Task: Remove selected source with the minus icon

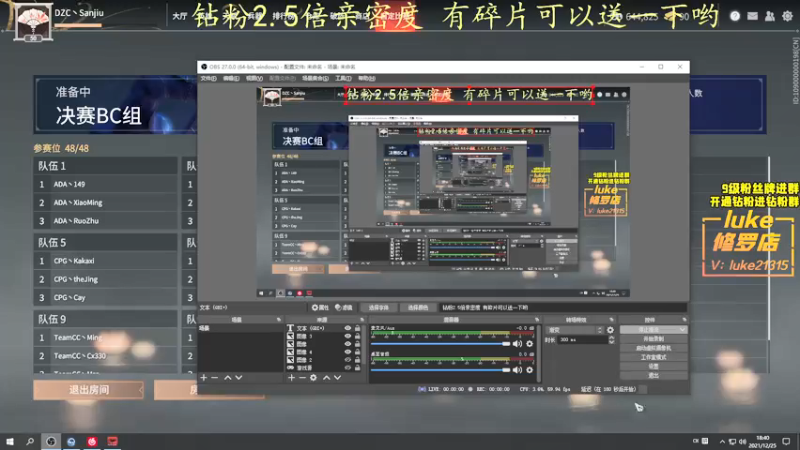Action: 302,378
